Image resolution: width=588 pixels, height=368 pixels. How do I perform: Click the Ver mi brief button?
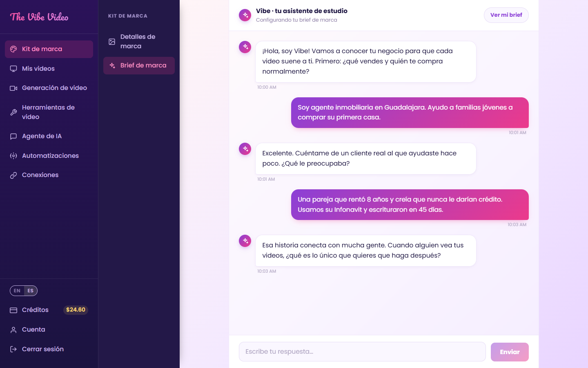click(506, 15)
